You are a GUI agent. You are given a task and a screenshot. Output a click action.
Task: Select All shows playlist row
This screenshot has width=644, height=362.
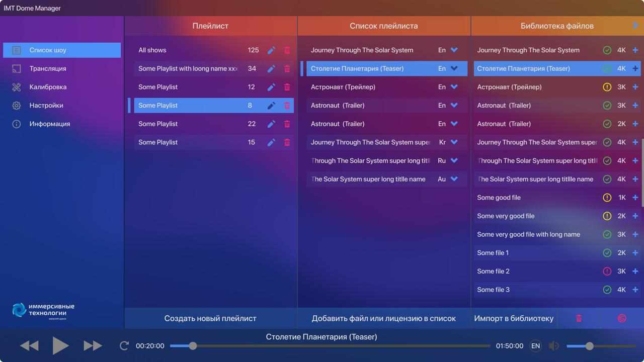pyautogui.click(x=213, y=50)
